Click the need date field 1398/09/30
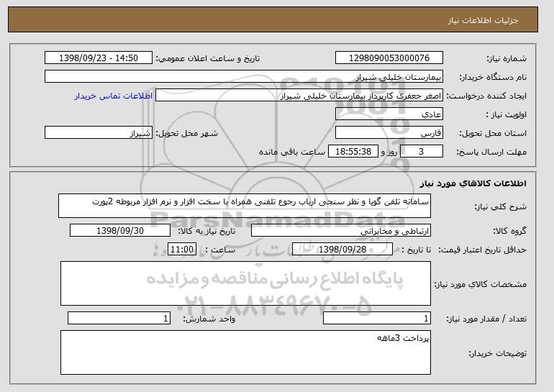Viewport: 554px width, 392px height. click(120, 231)
